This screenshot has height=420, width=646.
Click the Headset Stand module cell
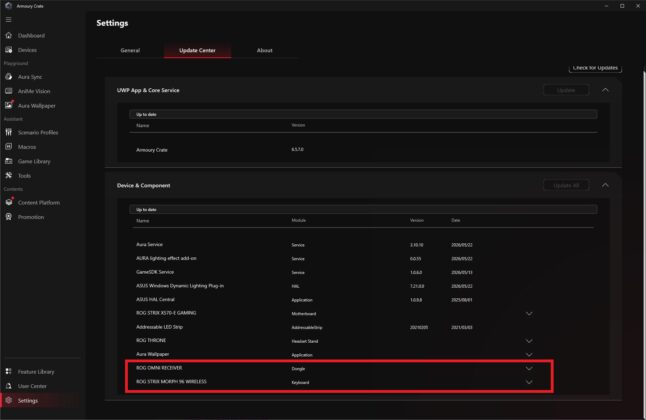point(304,341)
